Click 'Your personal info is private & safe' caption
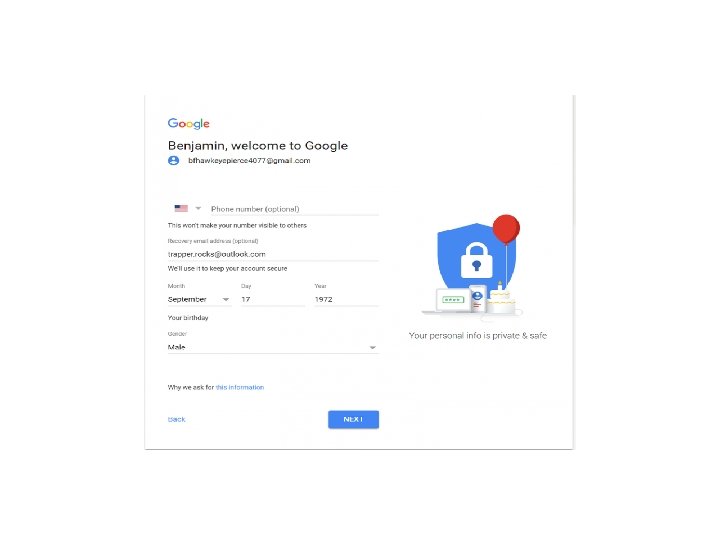Image resolution: width=720 pixels, height=540 pixels. 478,336
